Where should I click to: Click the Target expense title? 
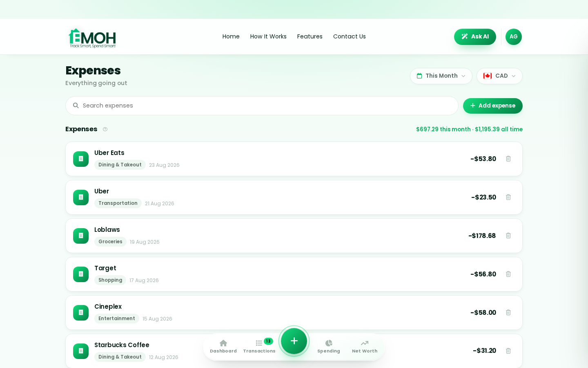[x=105, y=268]
